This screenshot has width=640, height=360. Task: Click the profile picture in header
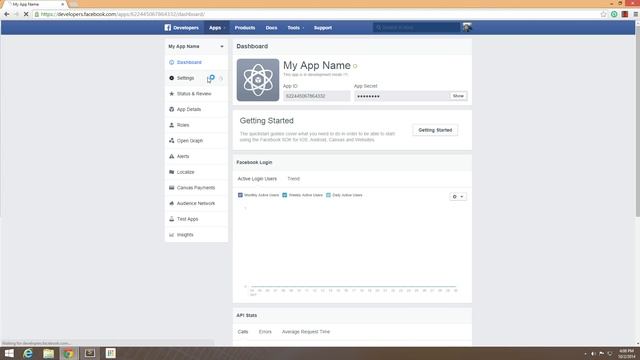point(467,27)
